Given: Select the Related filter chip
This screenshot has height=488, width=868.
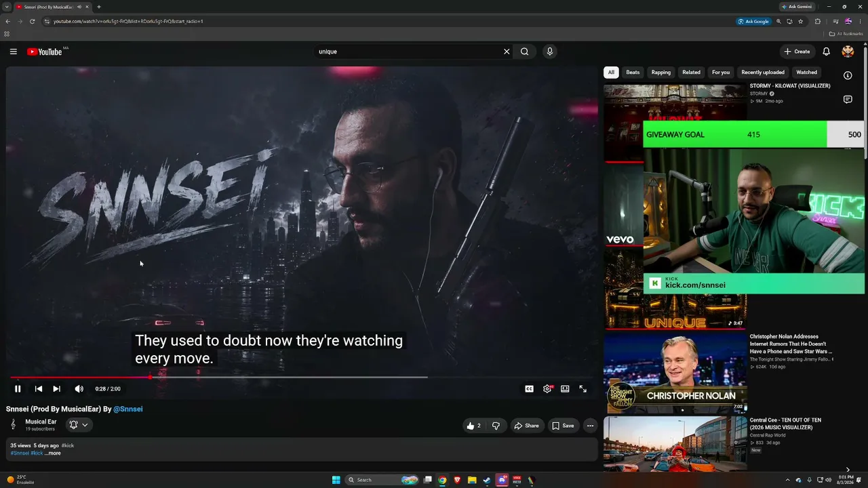Looking at the screenshot, I should [x=692, y=73].
